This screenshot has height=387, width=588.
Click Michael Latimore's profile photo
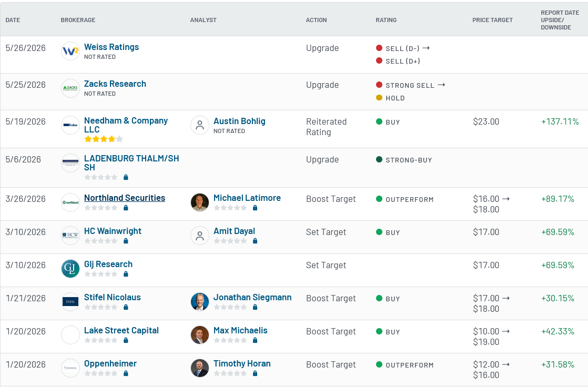(200, 202)
